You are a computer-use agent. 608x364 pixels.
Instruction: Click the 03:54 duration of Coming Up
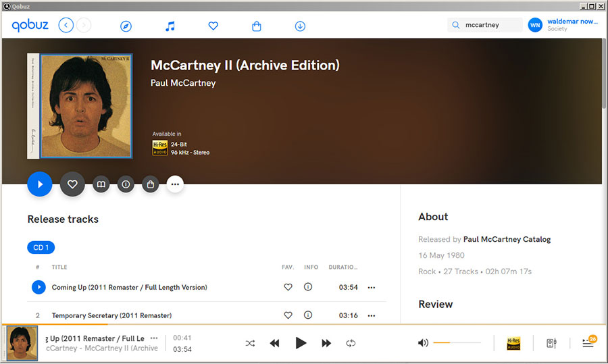(348, 287)
